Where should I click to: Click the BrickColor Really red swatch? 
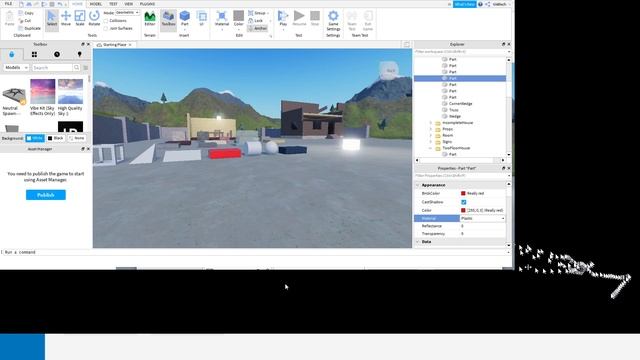pos(463,193)
